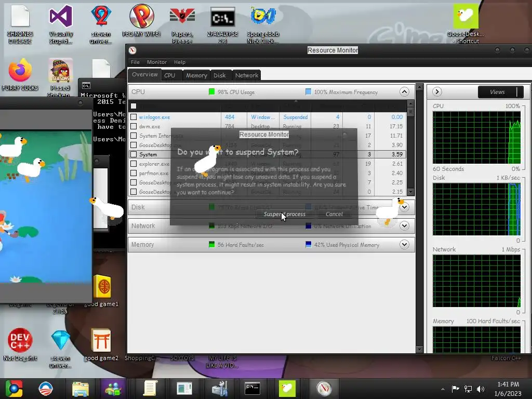The image size is (532, 399).
Task: Launch the 2PACALYPSE 2.3 command prompt shortcut
Action: pyautogui.click(x=222, y=24)
